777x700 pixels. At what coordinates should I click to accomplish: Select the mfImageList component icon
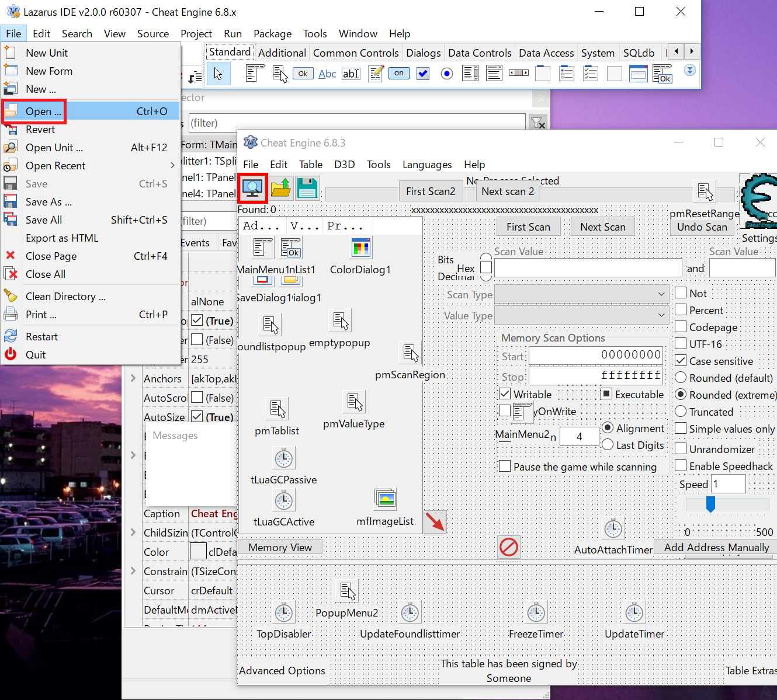tap(386, 499)
